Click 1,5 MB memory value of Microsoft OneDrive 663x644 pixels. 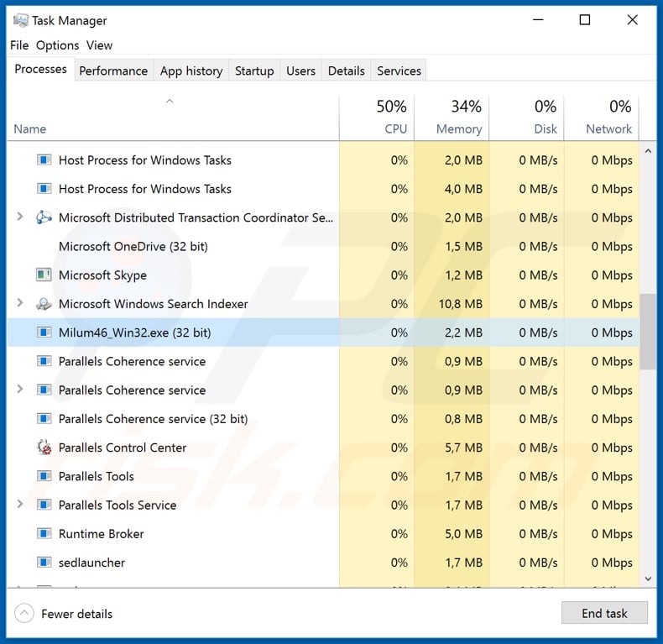[x=463, y=246]
